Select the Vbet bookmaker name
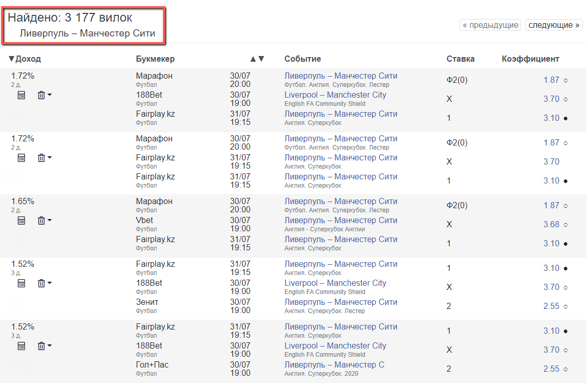The height and width of the screenshot is (384, 588). click(x=144, y=221)
